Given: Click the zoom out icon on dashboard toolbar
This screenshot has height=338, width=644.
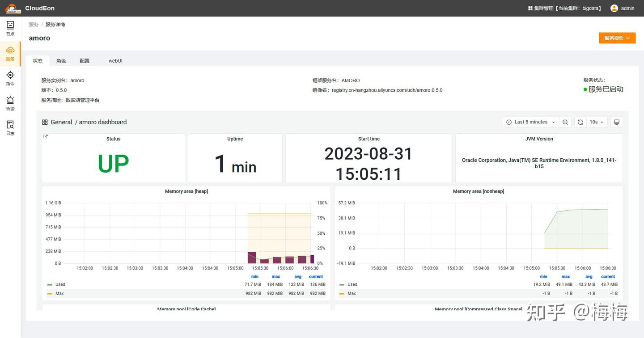Looking at the screenshot, I should tap(565, 122).
